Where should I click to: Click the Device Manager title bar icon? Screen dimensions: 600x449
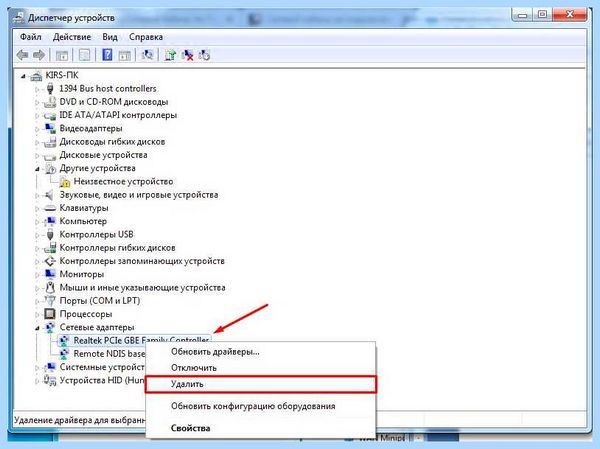click(19, 18)
